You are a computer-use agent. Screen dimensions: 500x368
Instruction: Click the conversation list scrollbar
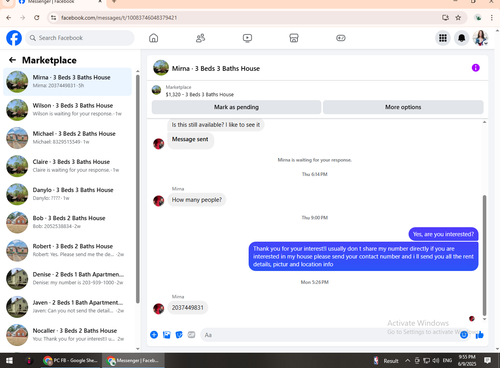tap(138, 189)
